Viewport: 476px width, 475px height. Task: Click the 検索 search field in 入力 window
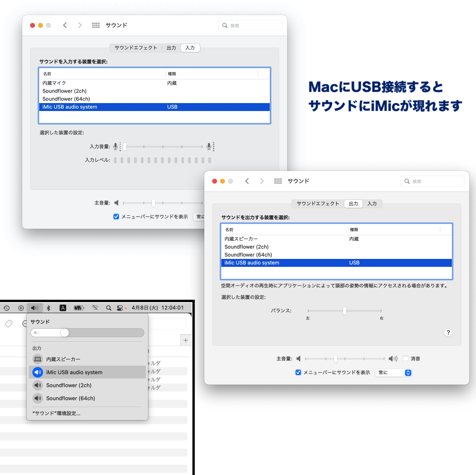tap(250, 25)
